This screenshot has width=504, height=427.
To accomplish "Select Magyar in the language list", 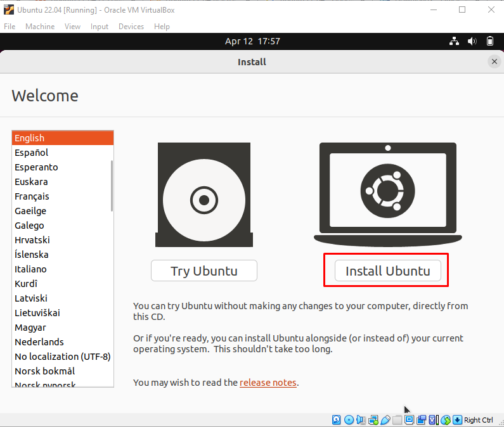I will [x=63, y=328].
